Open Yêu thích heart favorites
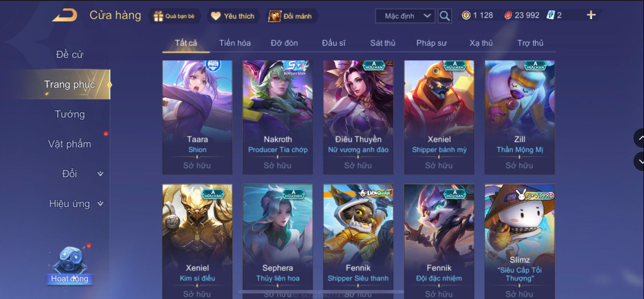The width and height of the screenshot is (644, 299). [x=216, y=16]
